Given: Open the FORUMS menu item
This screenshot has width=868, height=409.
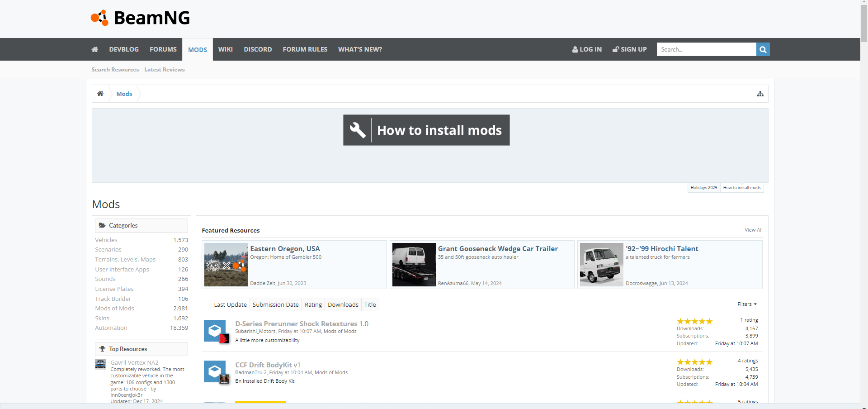Looking at the screenshot, I should 163,49.
